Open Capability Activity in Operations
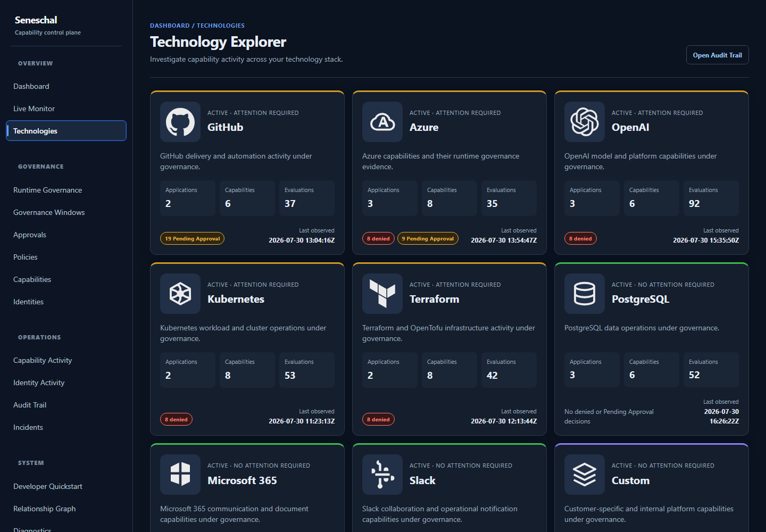This screenshot has width=766, height=532. 66,360
